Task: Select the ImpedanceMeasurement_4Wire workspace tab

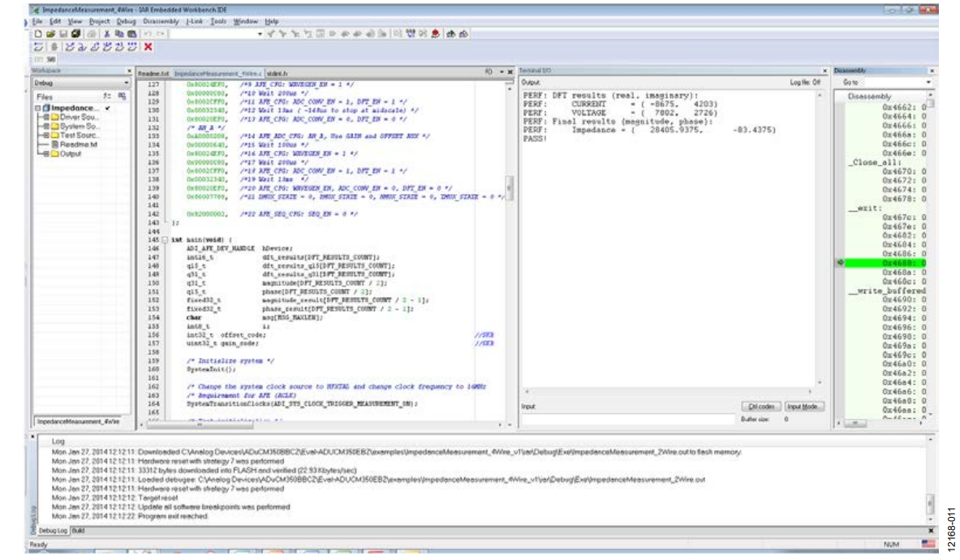Action: coord(78,422)
